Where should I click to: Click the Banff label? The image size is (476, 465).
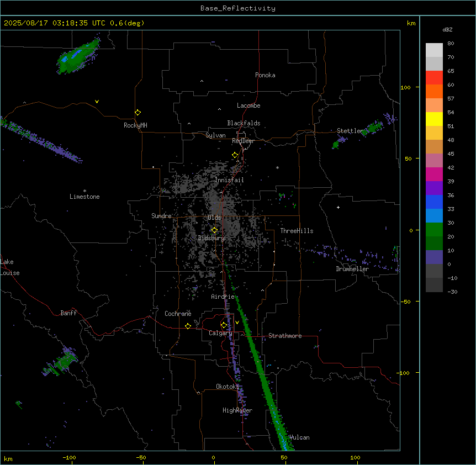(68, 313)
